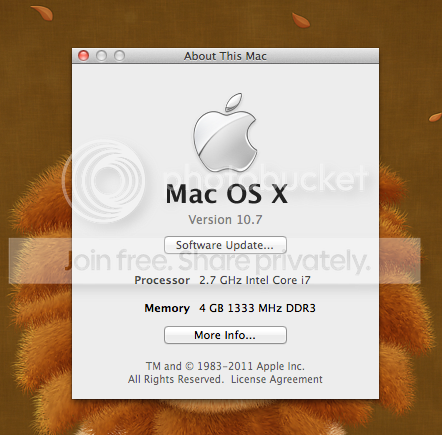
Task: Open the License Agreement link
Action: pyautogui.click(x=277, y=379)
